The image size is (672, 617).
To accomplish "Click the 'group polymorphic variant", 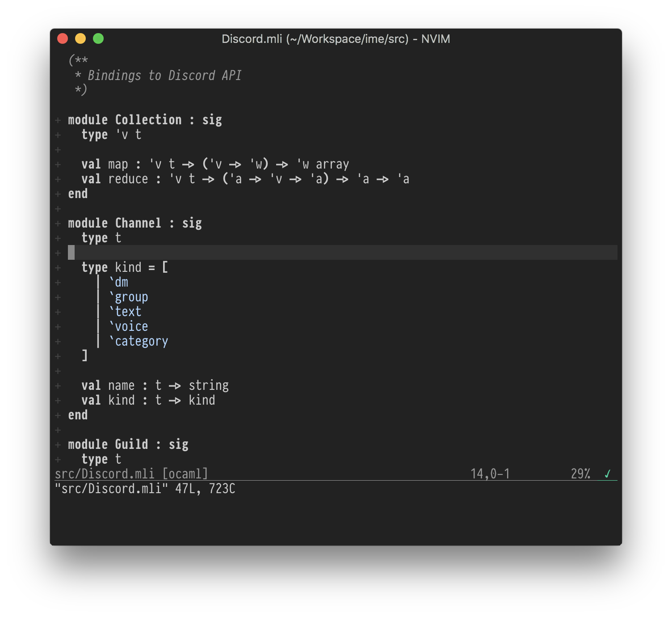I will pos(128,296).
